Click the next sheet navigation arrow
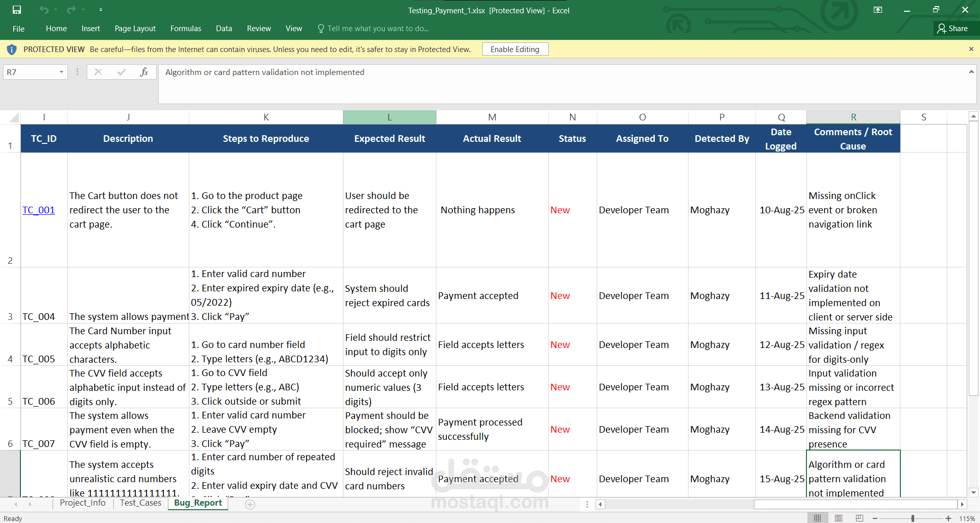 point(30,504)
